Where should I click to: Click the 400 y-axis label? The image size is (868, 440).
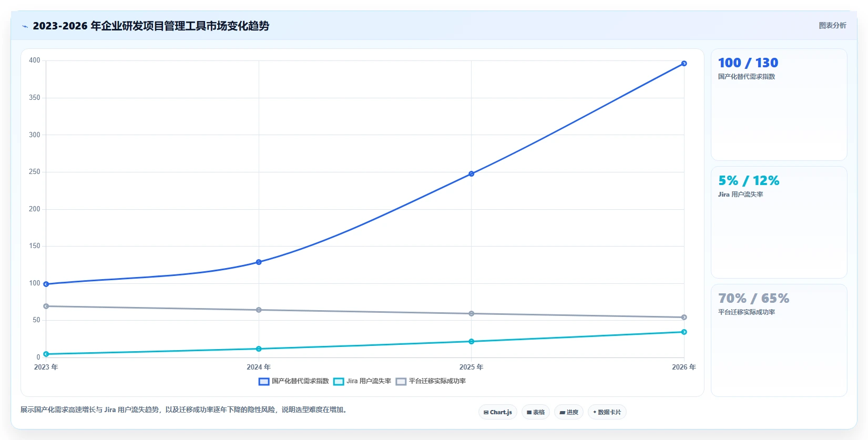(35, 60)
